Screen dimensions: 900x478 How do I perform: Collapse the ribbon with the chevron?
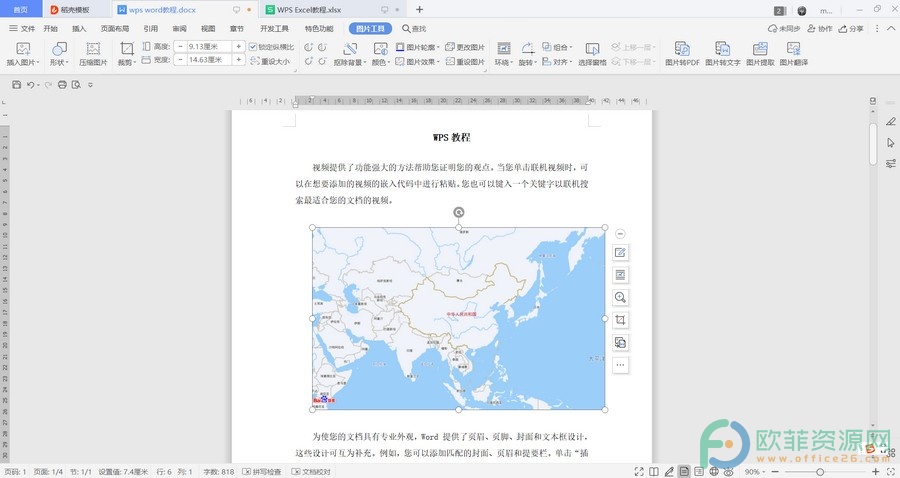[x=891, y=28]
